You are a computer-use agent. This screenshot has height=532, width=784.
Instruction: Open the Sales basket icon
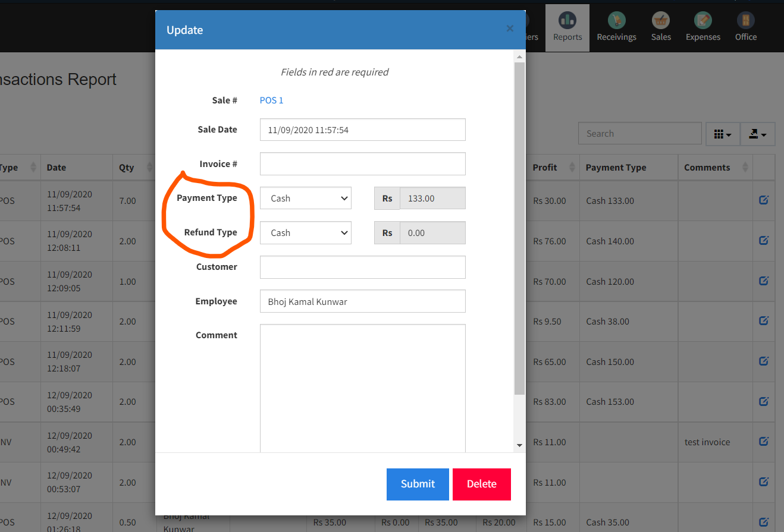click(660, 20)
